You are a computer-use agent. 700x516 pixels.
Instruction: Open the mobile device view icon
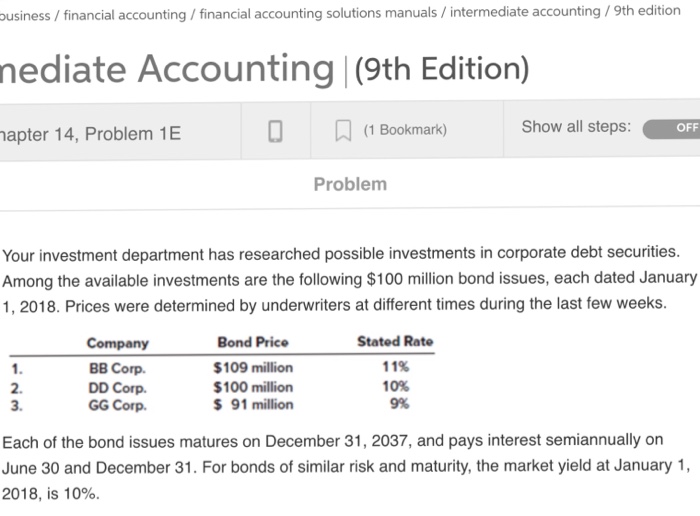[x=275, y=131]
